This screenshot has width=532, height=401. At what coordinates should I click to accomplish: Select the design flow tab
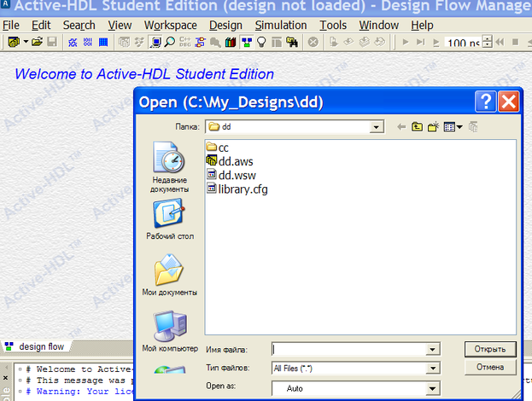click(36, 346)
